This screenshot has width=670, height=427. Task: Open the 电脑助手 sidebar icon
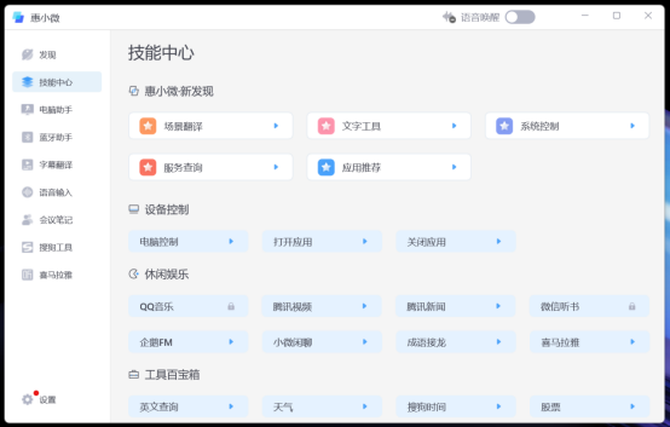click(27, 109)
